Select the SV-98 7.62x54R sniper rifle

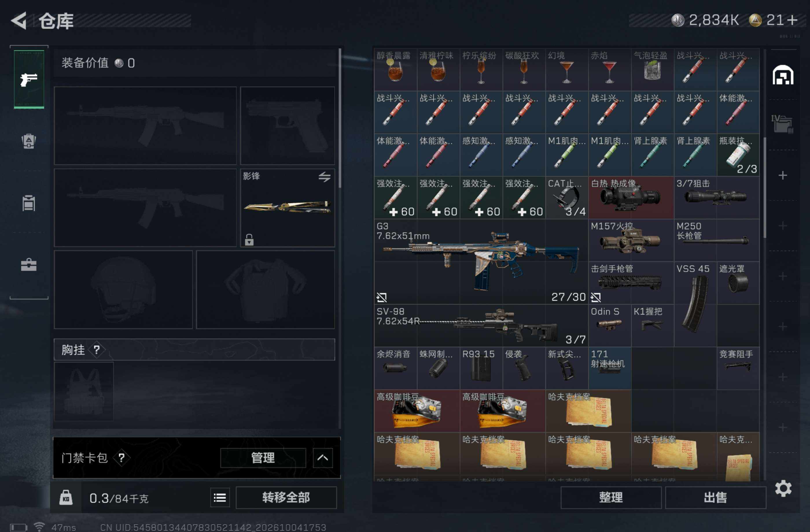pyautogui.click(x=481, y=326)
